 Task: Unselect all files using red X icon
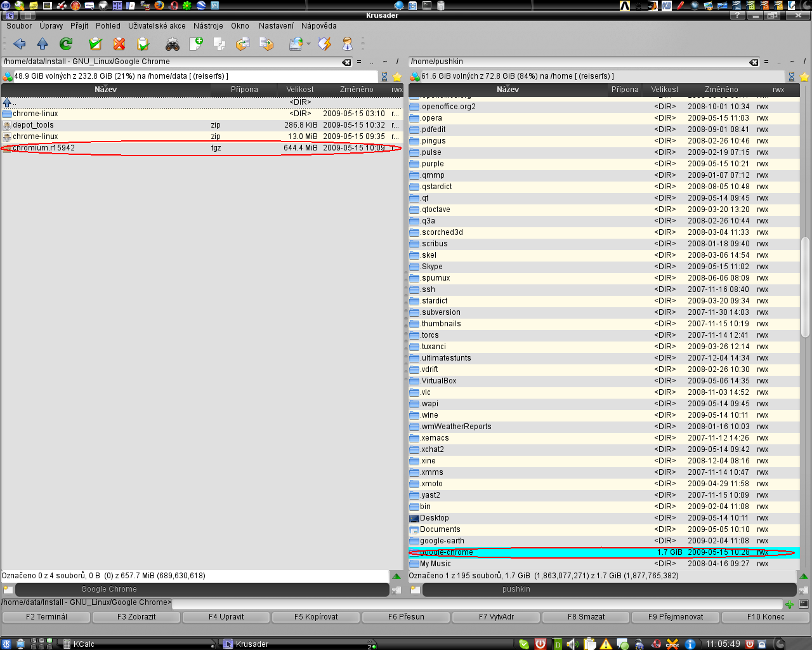tap(119, 44)
